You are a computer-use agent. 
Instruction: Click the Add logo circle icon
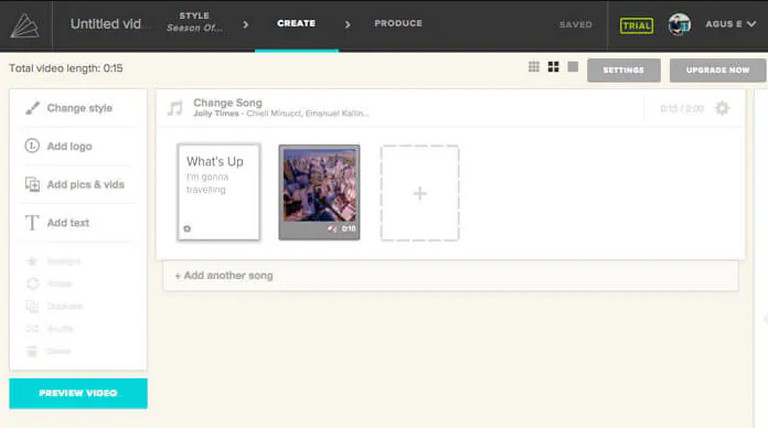click(x=32, y=145)
